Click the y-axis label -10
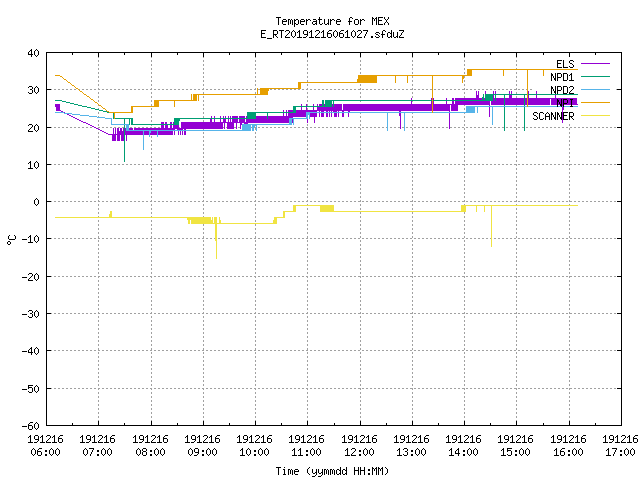The height and width of the screenshot is (480, 640). tap(31, 239)
